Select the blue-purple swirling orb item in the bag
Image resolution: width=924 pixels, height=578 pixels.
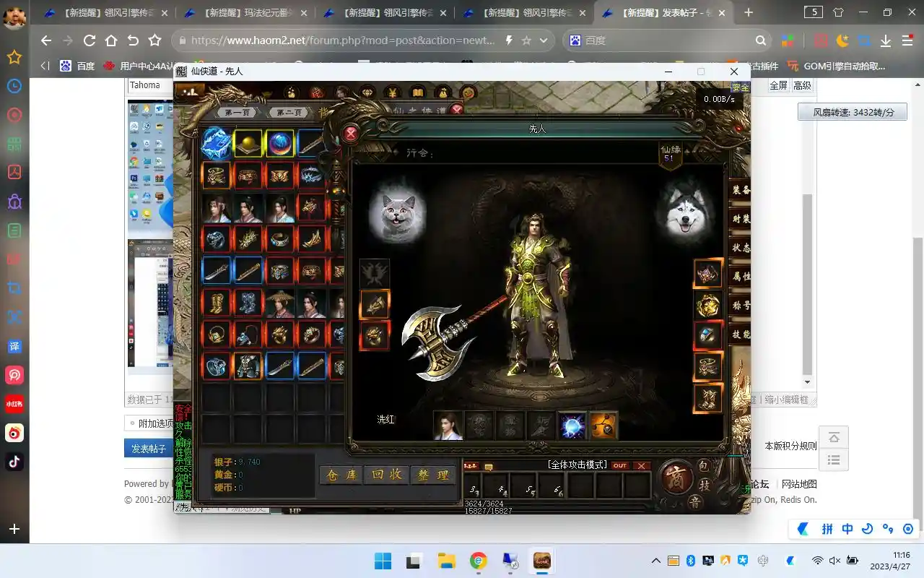pos(280,143)
